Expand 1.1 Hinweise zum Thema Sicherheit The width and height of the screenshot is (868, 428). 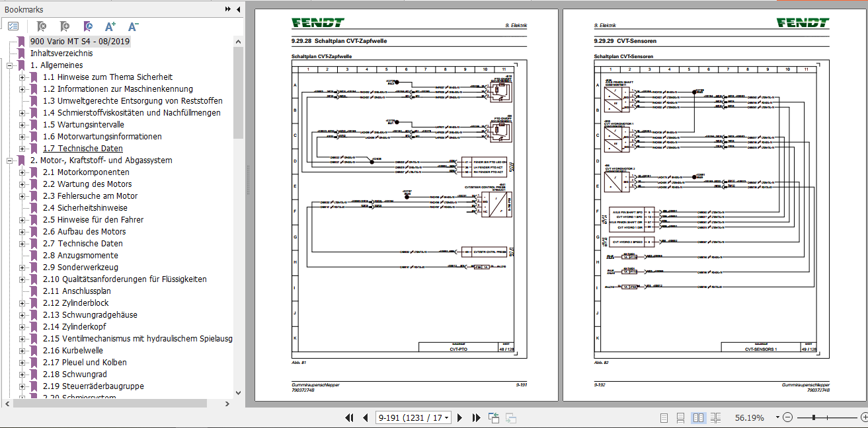[22, 77]
